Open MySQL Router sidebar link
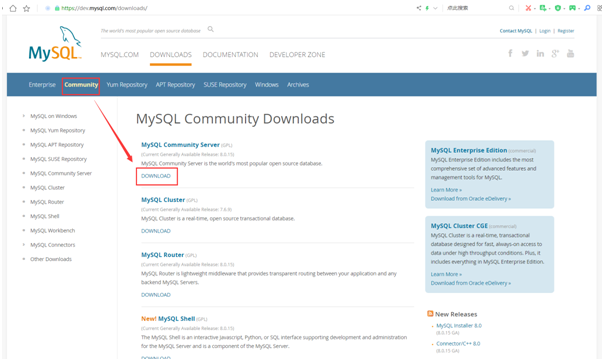Image resolution: width=604 pixels, height=361 pixels. (x=47, y=202)
